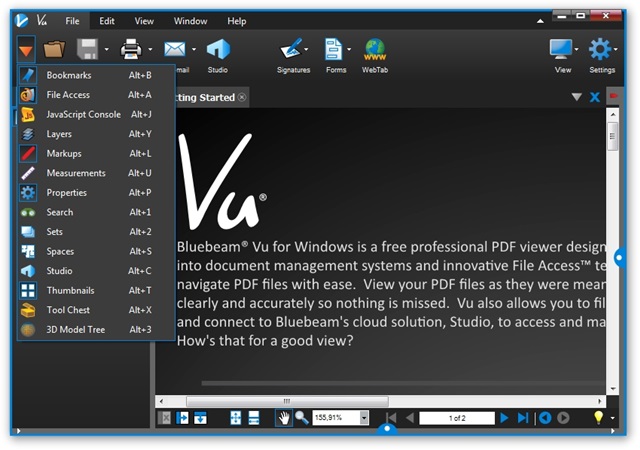
Task: Choose Thumbnails in the panel list
Action: coord(69,290)
